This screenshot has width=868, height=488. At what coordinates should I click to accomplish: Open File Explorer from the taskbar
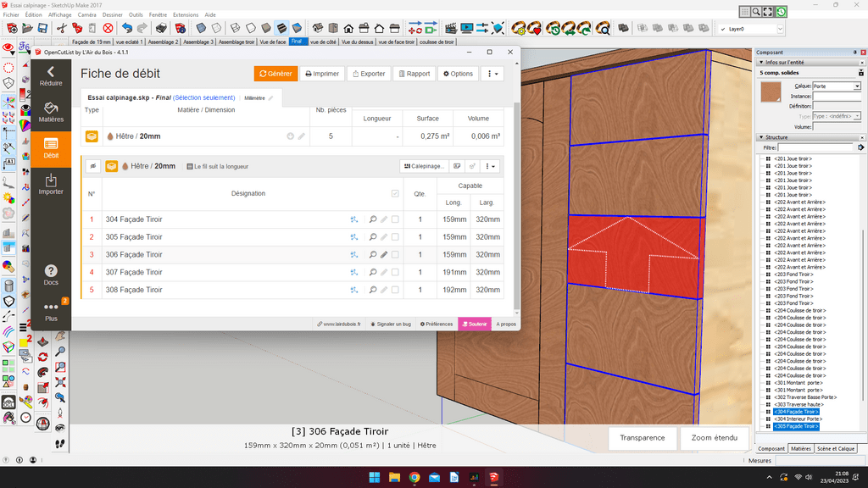point(394,477)
